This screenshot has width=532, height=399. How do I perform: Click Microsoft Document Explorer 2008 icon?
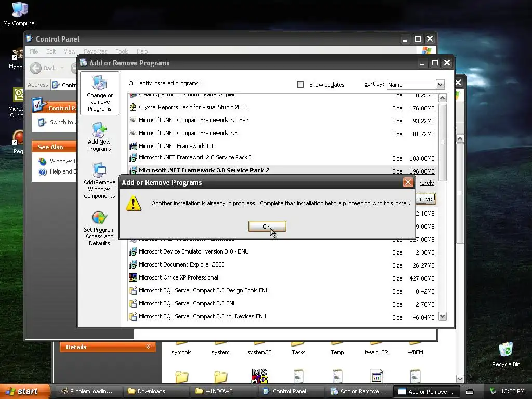pos(133,264)
